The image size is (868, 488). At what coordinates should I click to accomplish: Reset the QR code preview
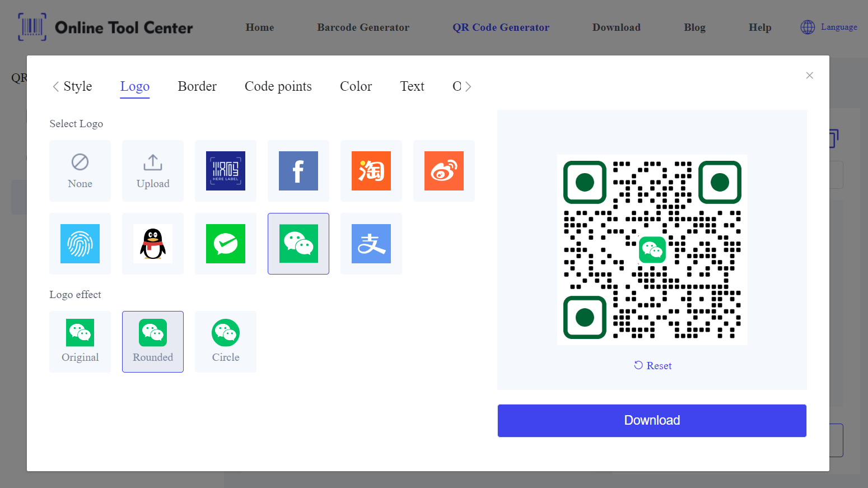click(652, 365)
